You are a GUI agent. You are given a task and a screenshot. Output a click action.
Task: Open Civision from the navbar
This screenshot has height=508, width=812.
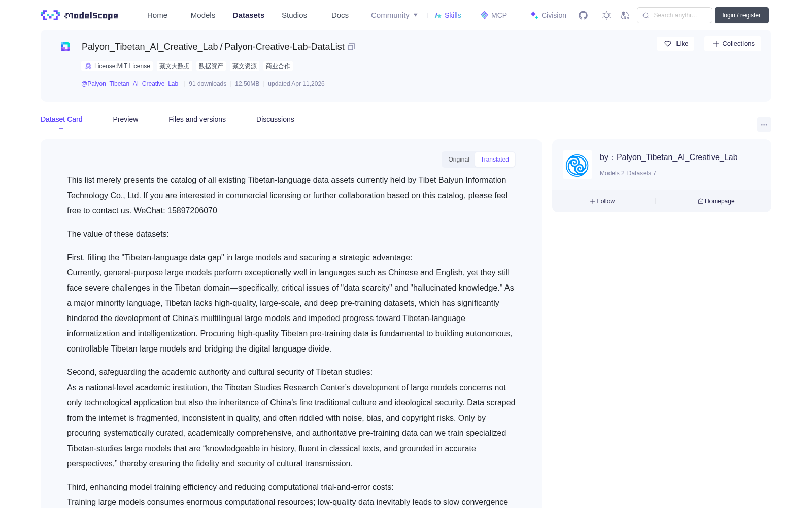[x=548, y=15]
